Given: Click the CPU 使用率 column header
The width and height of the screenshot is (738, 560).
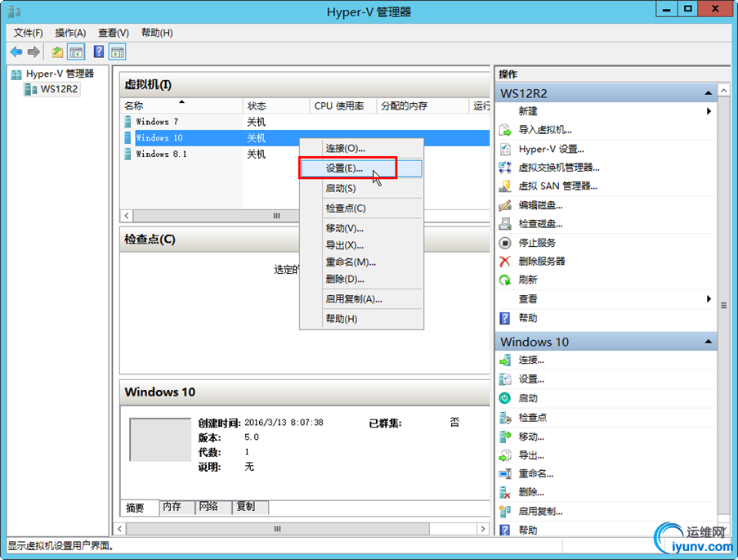Looking at the screenshot, I should (x=343, y=106).
